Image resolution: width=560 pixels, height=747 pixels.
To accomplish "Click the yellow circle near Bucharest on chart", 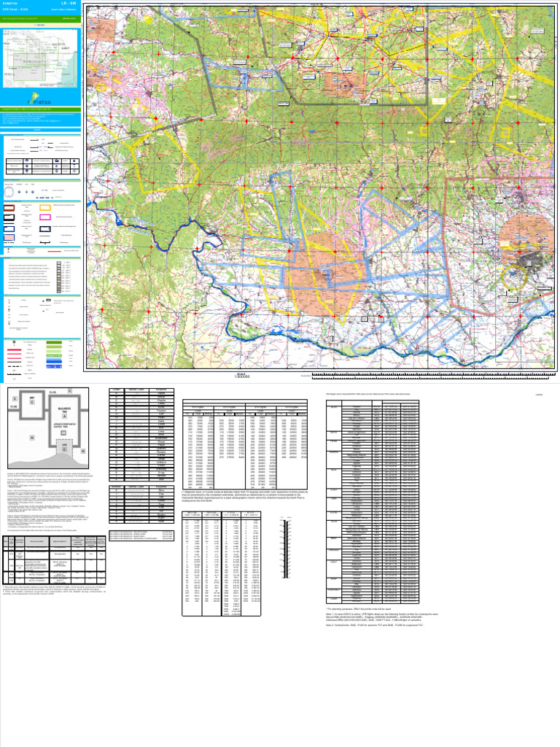I will click(514, 276).
